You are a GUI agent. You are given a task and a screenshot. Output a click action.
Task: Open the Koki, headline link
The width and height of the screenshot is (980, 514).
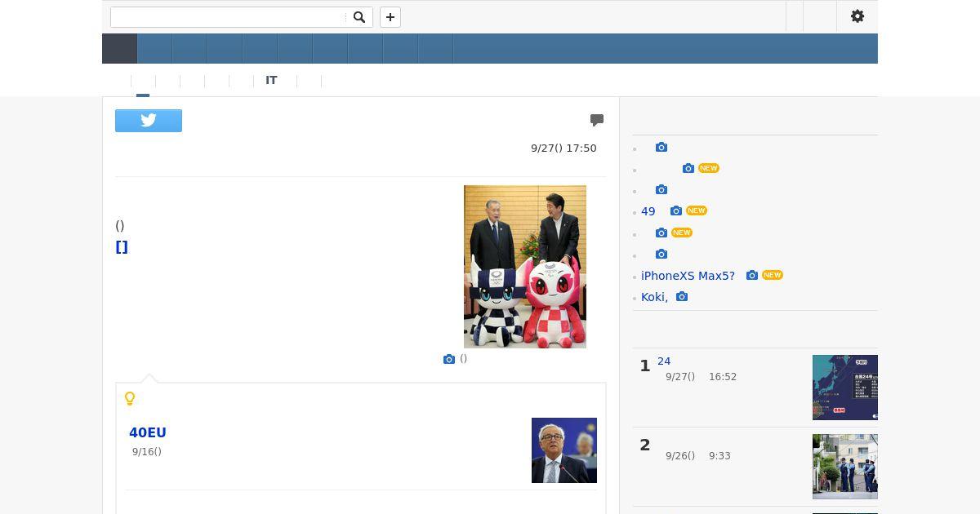click(x=654, y=297)
